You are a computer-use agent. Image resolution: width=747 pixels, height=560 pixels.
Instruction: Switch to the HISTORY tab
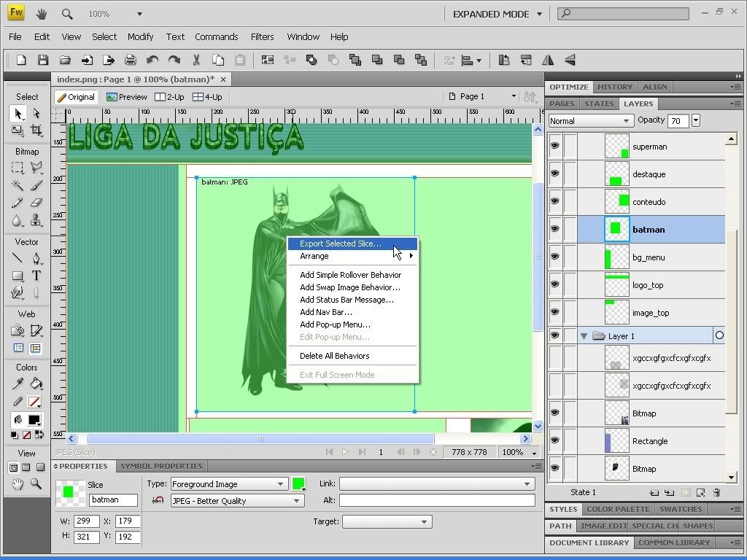coord(615,87)
